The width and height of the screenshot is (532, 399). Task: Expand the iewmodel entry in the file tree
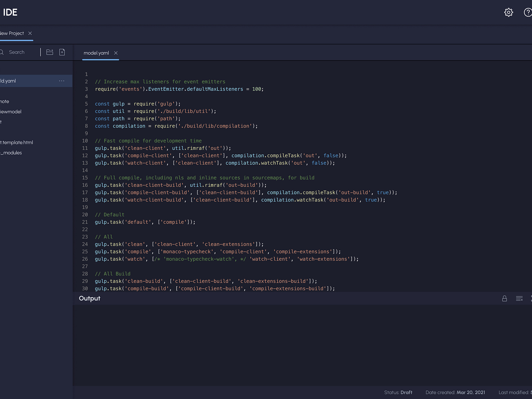click(x=11, y=112)
